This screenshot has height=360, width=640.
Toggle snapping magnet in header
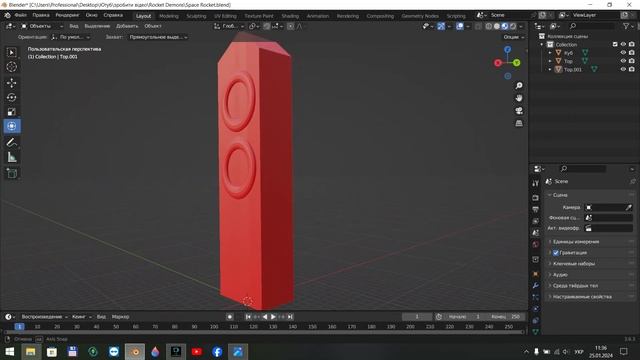point(267,26)
